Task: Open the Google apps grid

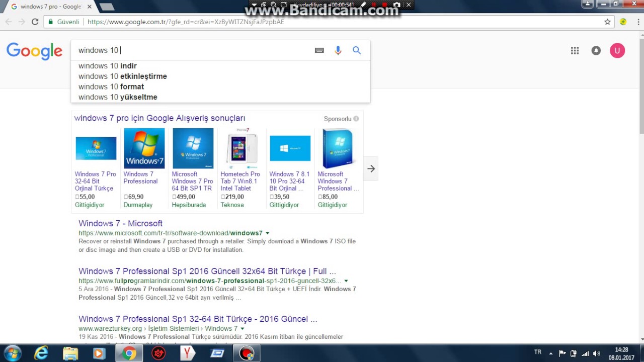Action: (575, 50)
